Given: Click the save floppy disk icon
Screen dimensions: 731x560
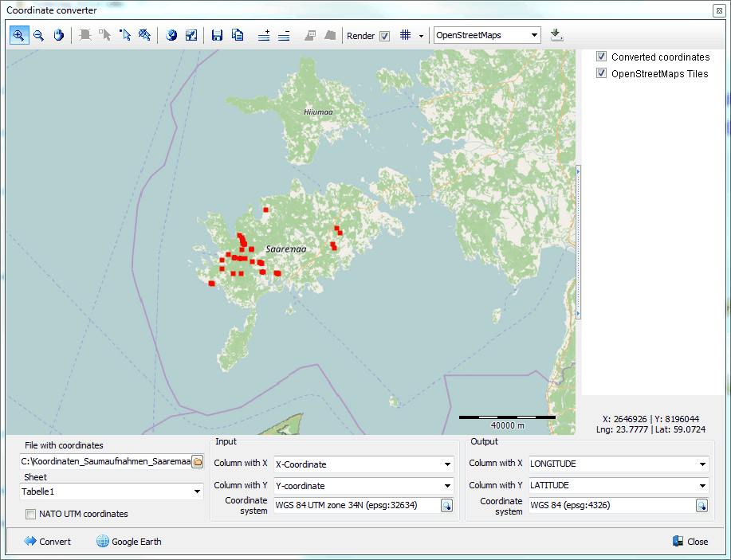Looking at the screenshot, I should pyautogui.click(x=217, y=35).
